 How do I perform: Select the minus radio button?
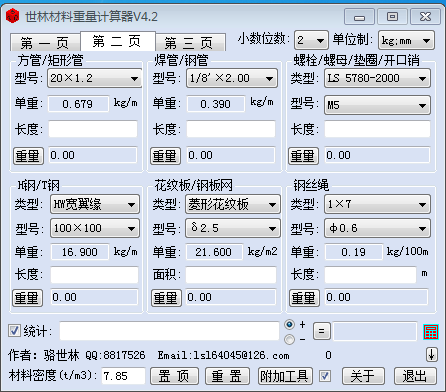pyautogui.click(x=289, y=339)
